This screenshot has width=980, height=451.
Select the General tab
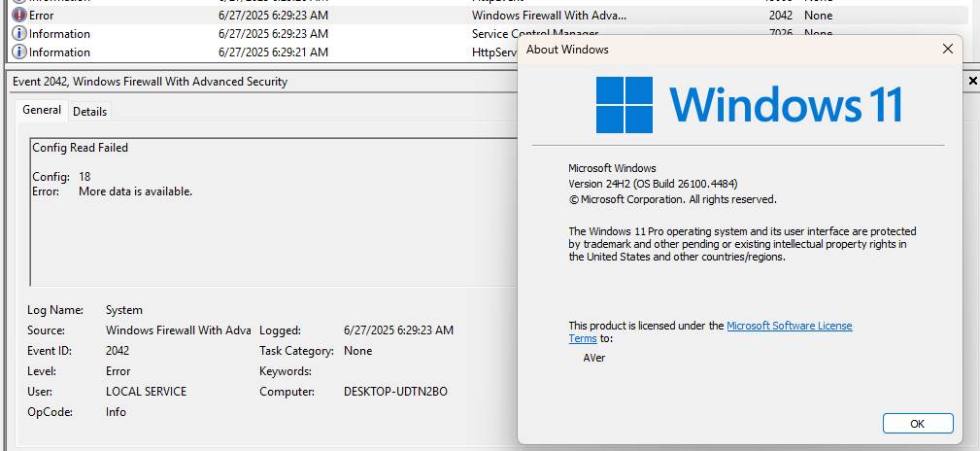coord(42,110)
